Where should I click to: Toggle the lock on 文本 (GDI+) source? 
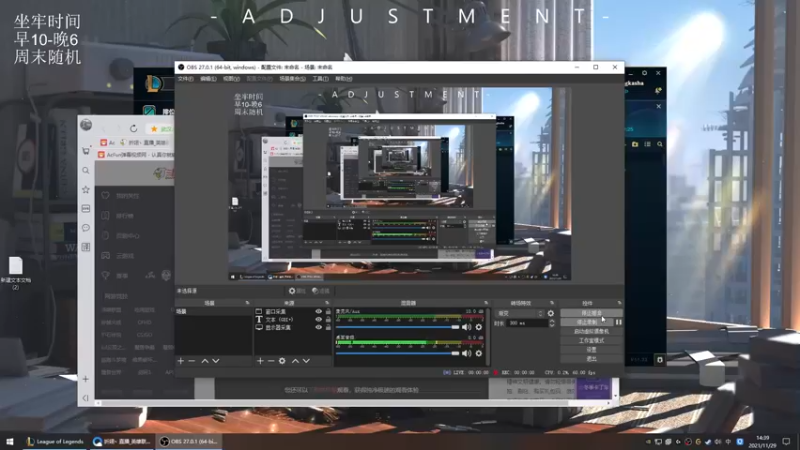328,319
